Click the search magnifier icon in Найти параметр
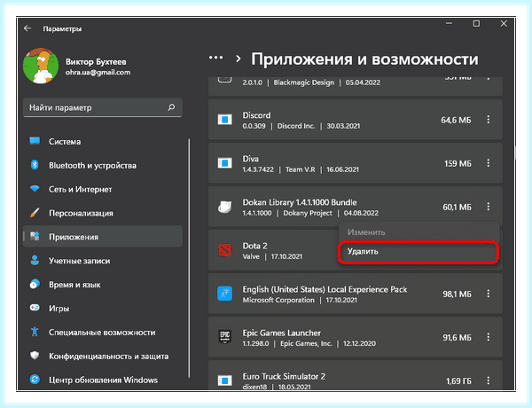532x408 pixels. tap(171, 107)
